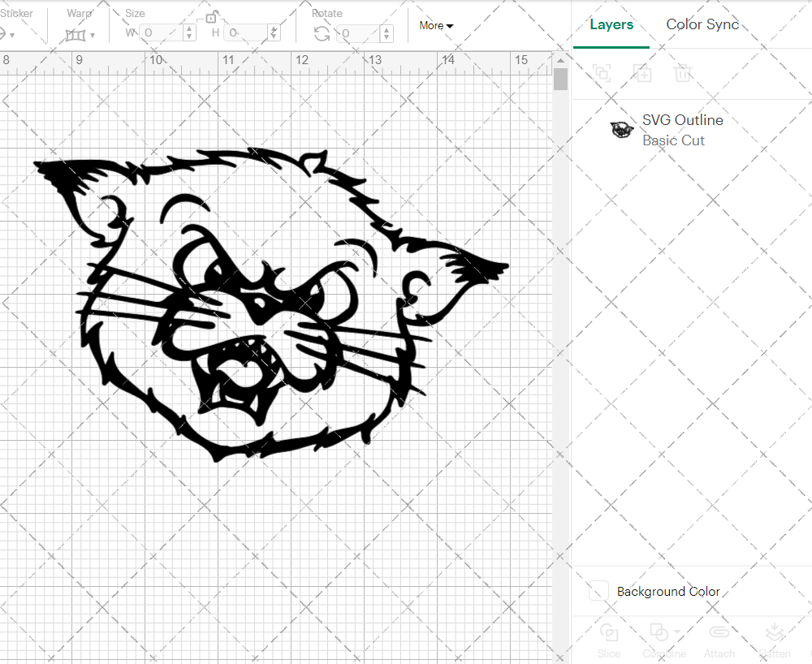Group layers with the group icon
The width and height of the screenshot is (812, 664).
[x=603, y=73]
